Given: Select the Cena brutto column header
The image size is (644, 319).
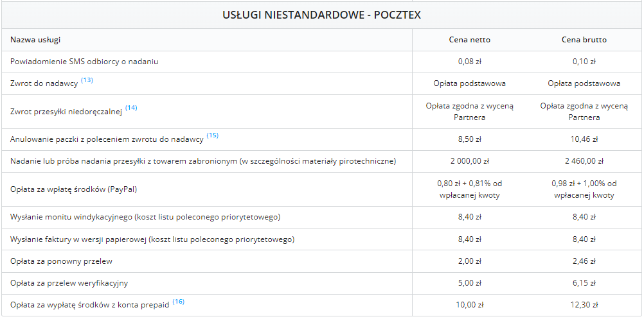Looking at the screenshot, I should 584,40.
